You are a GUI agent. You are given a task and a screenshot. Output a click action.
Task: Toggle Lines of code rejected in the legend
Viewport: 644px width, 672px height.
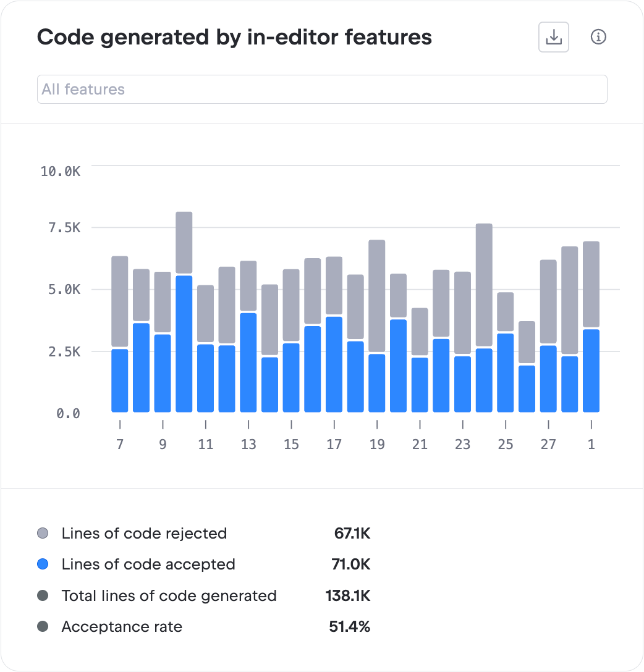(x=143, y=533)
